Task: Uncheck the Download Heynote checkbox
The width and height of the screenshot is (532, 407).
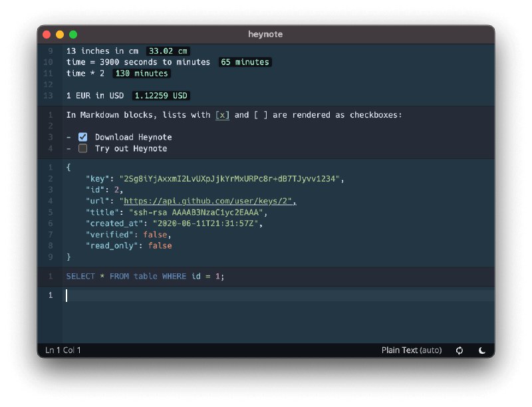Action: (82, 137)
